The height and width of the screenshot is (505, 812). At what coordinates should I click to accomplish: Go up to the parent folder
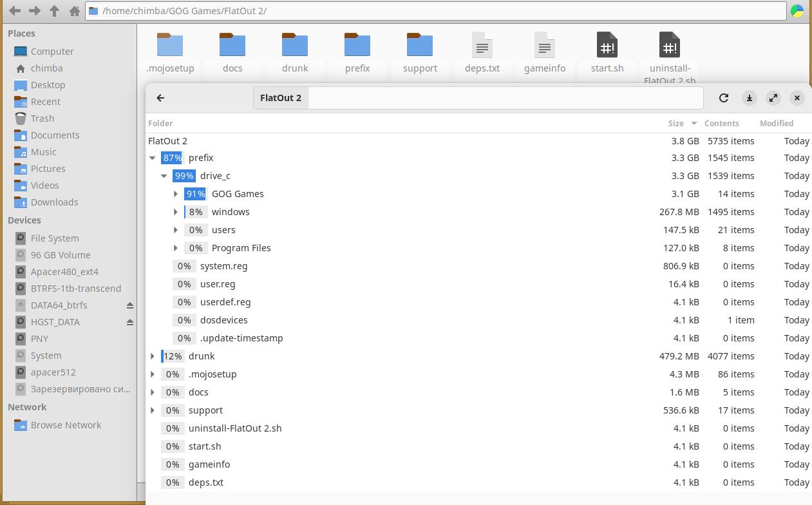(55, 10)
